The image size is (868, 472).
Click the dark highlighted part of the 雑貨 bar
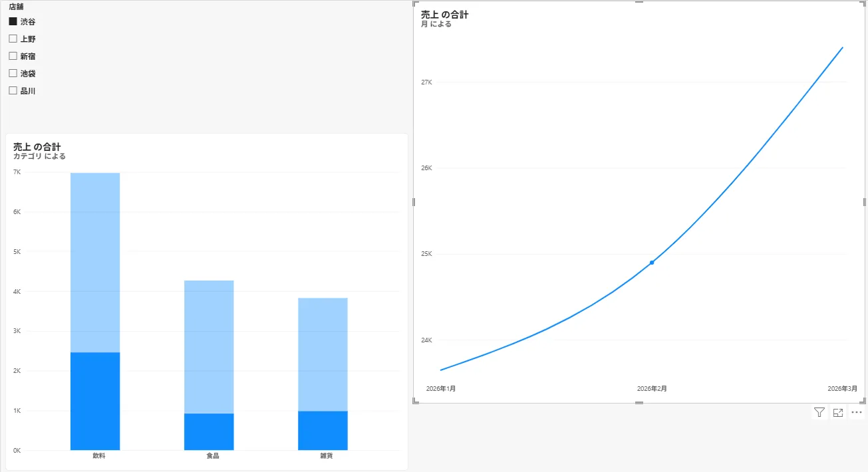click(323, 431)
